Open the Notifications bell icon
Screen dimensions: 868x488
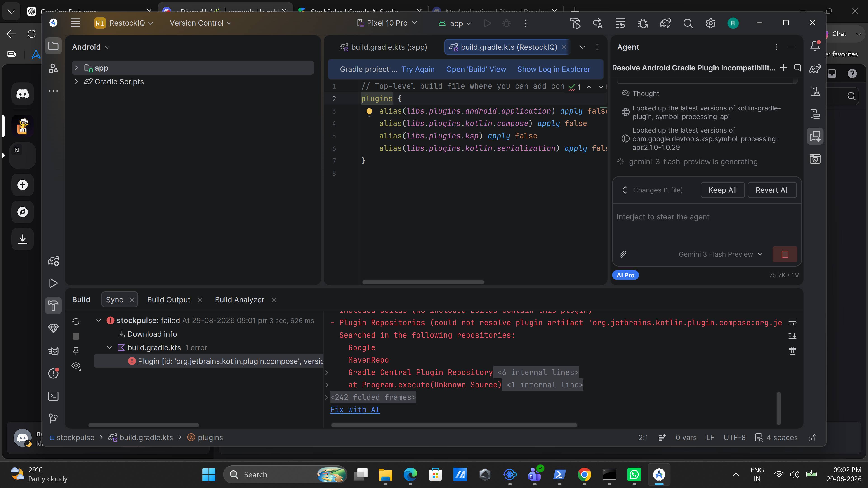tap(815, 46)
